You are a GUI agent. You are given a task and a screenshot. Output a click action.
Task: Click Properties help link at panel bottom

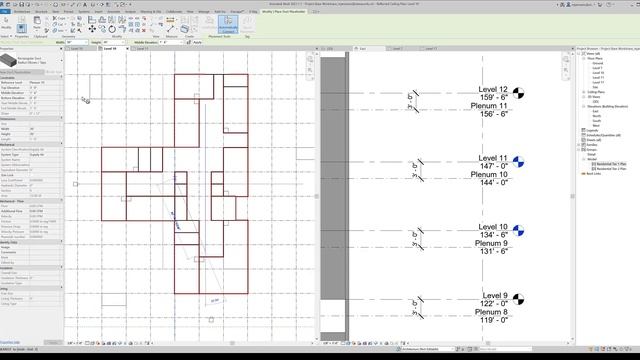click(x=10, y=342)
